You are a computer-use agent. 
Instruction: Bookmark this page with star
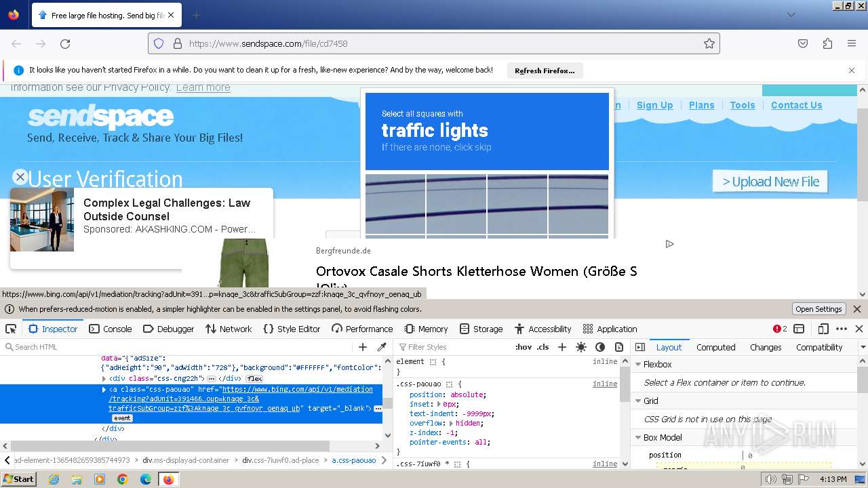tap(709, 43)
